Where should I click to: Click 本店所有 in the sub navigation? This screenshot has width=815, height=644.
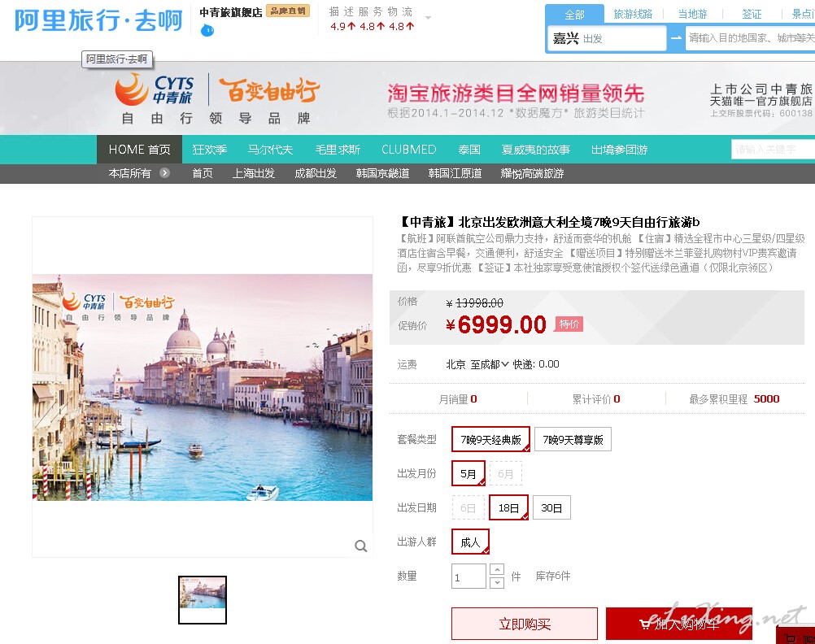click(x=129, y=173)
